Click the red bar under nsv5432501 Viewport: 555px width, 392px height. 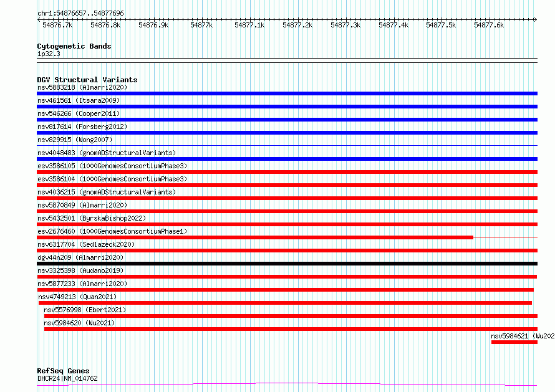287,224
